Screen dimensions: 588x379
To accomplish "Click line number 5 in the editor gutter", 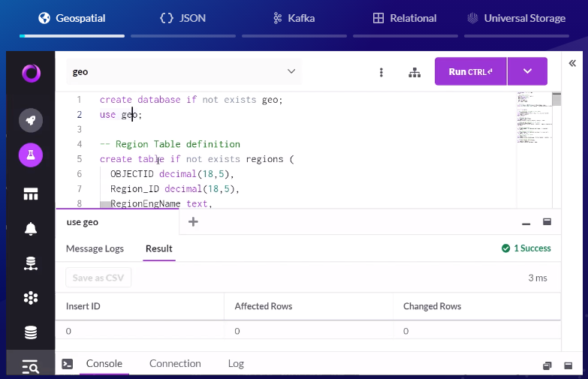I will (x=80, y=159).
